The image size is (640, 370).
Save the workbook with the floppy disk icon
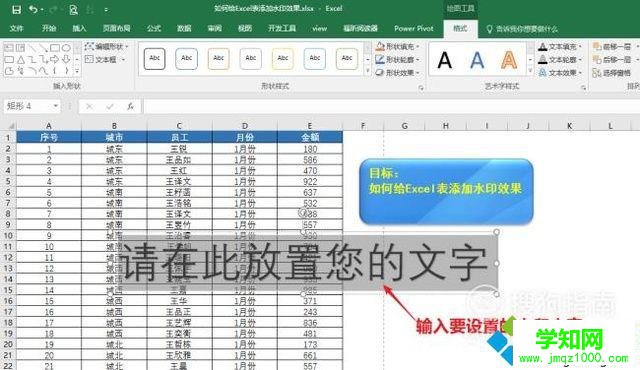(16, 9)
